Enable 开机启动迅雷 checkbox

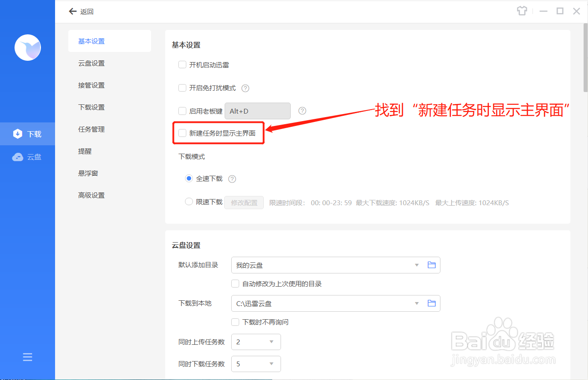click(182, 65)
